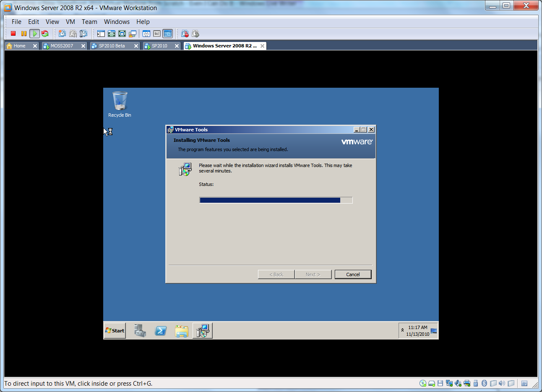Click the greyed-out Back button
The image size is (542, 392).
click(x=276, y=274)
